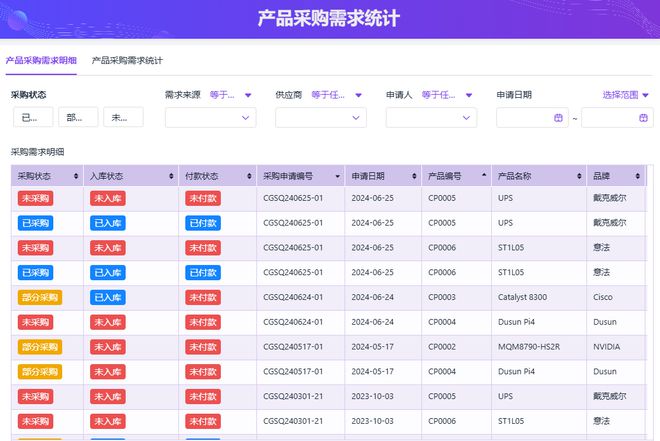The width and height of the screenshot is (660, 441).
Task: Click 部分采购 badge in Catalyst 8300 row
Action: 40,298
